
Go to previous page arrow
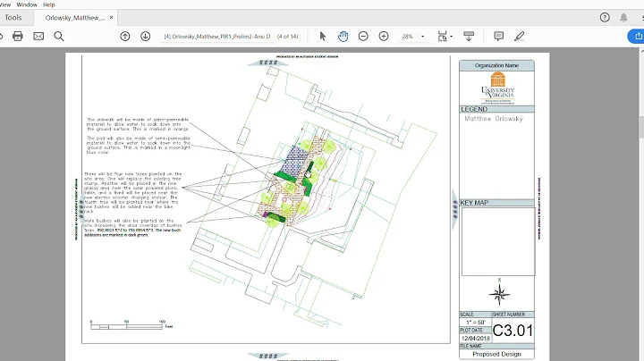coord(125,36)
